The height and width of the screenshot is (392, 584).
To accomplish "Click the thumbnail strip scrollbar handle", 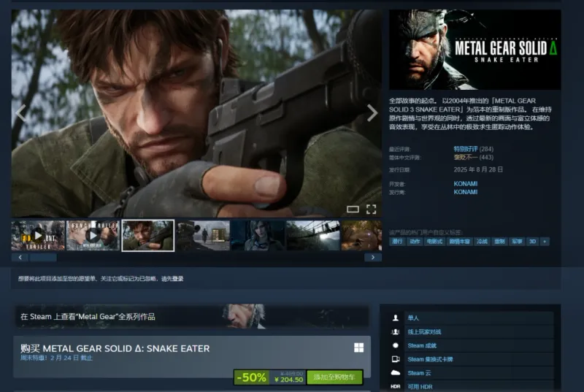I will click(42, 257).
